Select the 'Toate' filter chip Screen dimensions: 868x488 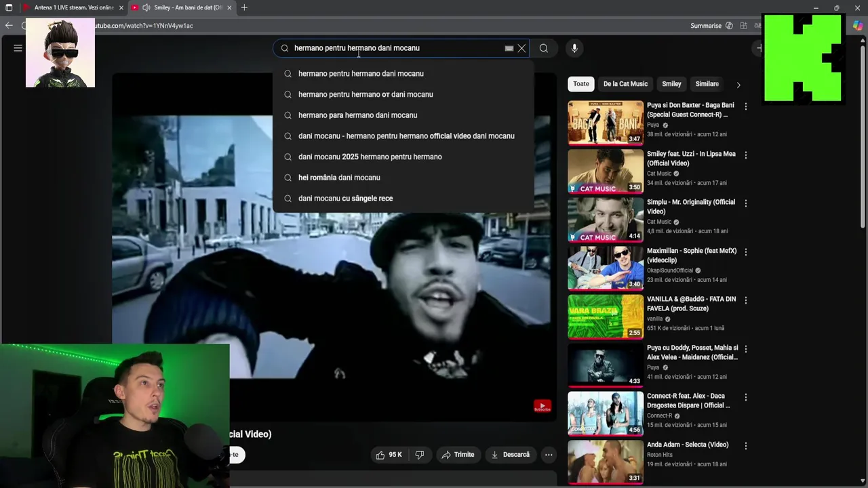pos(581,84)
